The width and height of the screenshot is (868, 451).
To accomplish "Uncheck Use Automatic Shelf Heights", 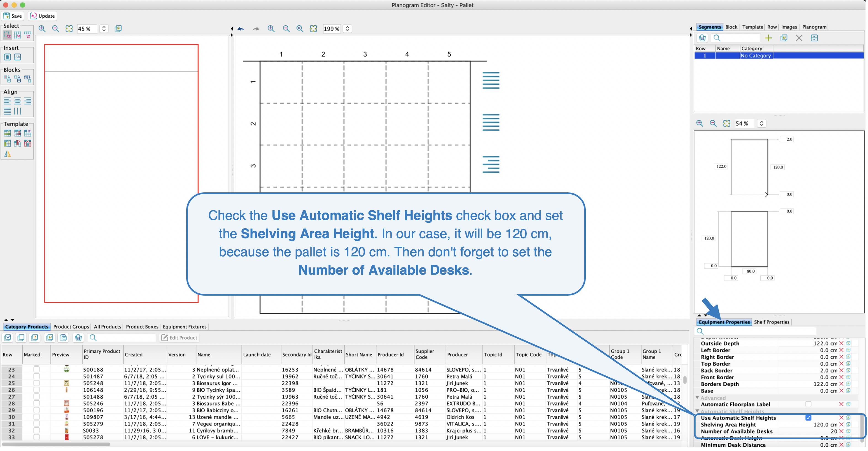I will (808, 418).
